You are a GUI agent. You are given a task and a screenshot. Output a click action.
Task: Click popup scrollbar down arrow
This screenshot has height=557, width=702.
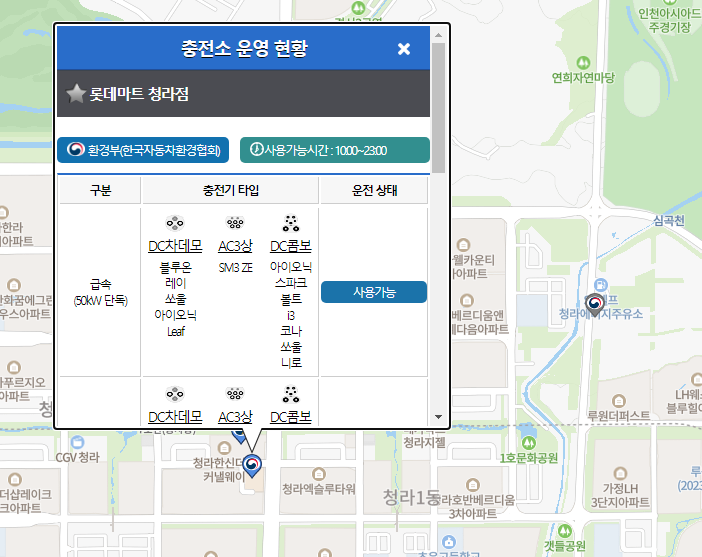439,417
